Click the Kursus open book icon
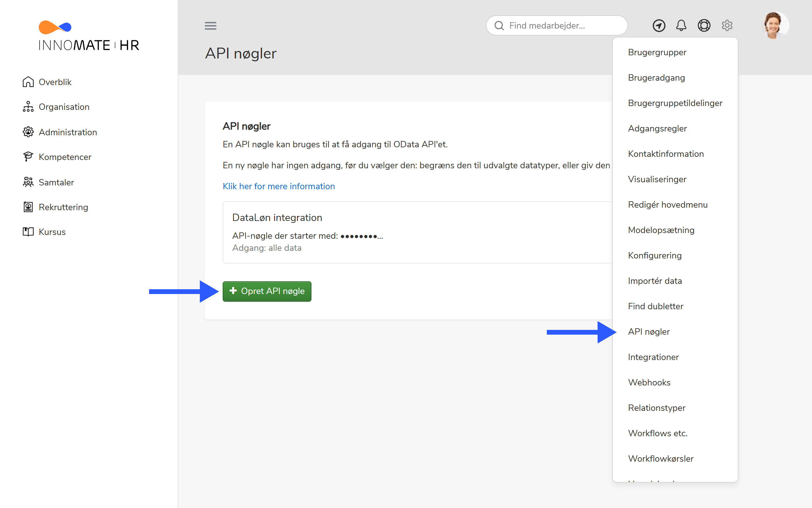 tap(28, 231)
